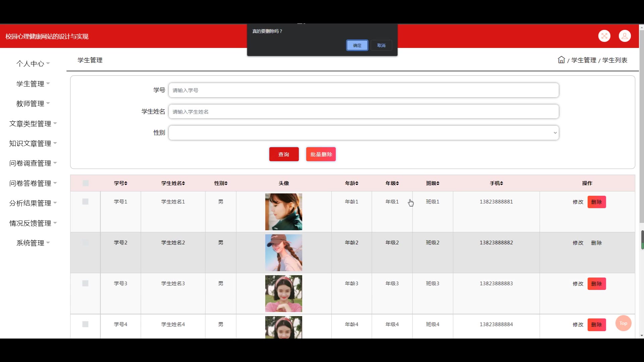This screenshot has height=362, width=644.
Task: Click the 学号 search input field
Action: click(x=364, y=90)
